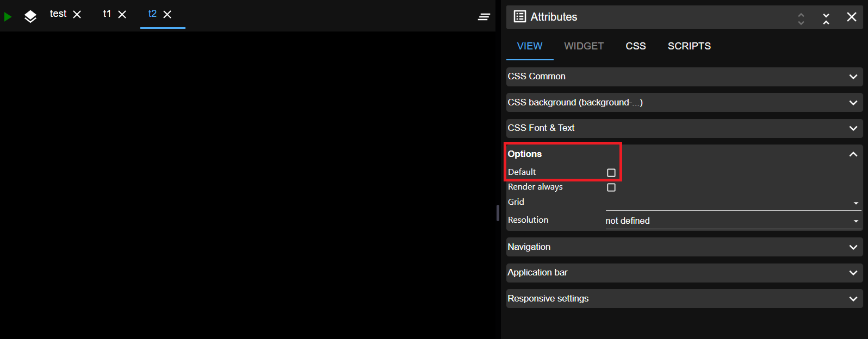Collapse all attribute groups icon

(x=826, y=19)
